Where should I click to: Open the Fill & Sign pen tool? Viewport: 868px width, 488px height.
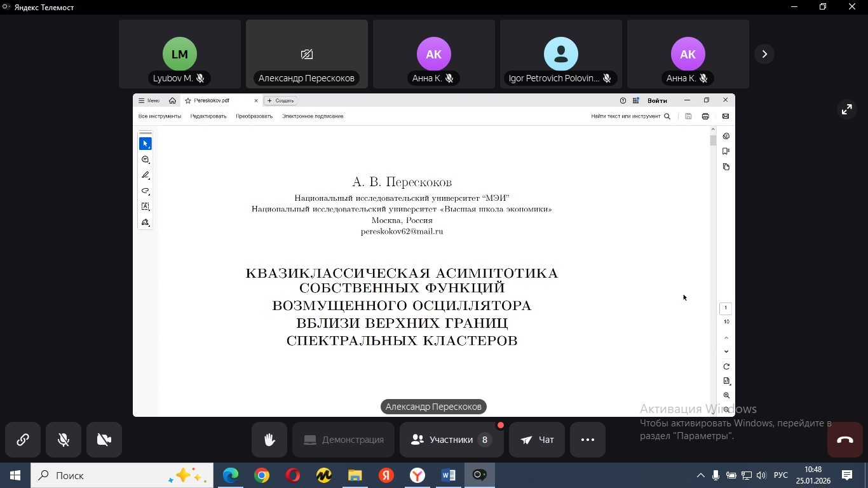145,222
